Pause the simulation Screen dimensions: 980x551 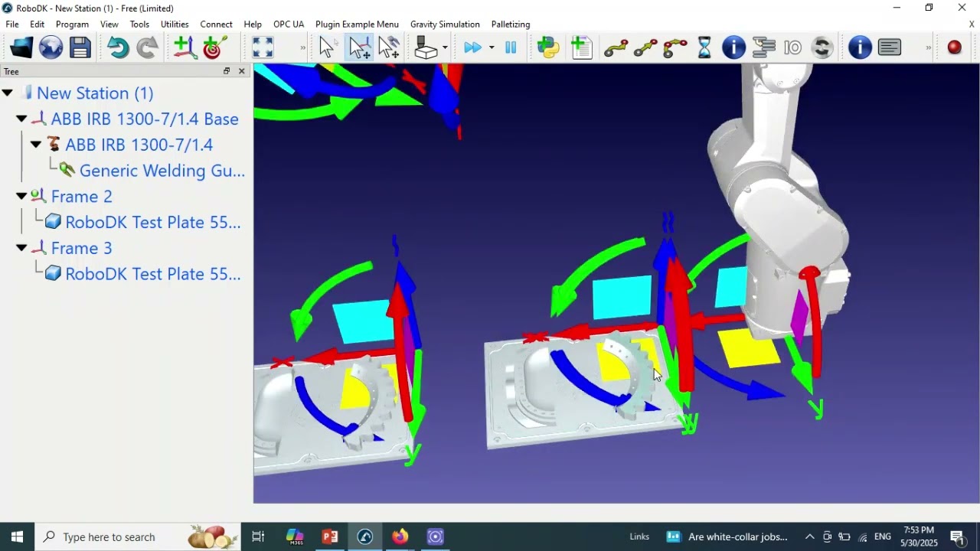[x=511, y=48]
